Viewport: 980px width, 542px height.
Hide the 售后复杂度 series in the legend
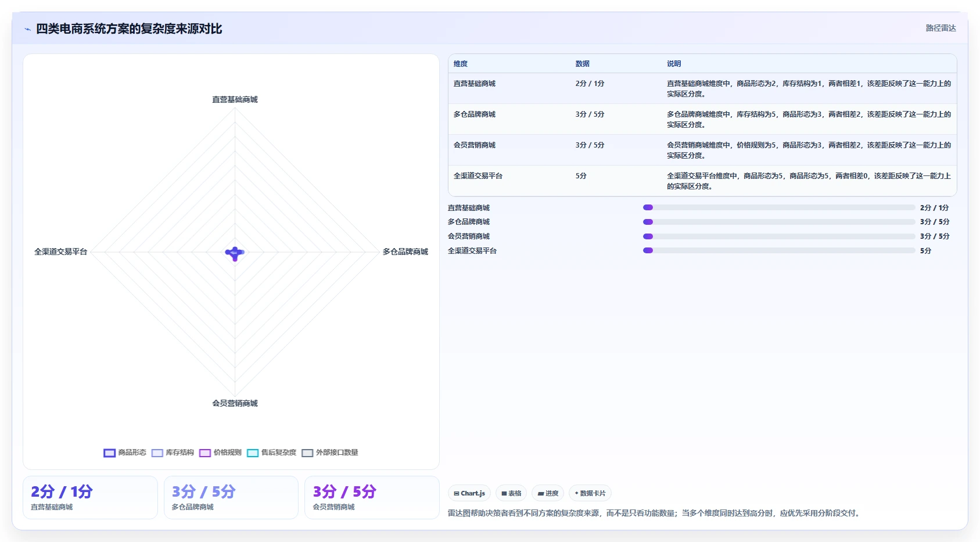click(x=271, y=453)
